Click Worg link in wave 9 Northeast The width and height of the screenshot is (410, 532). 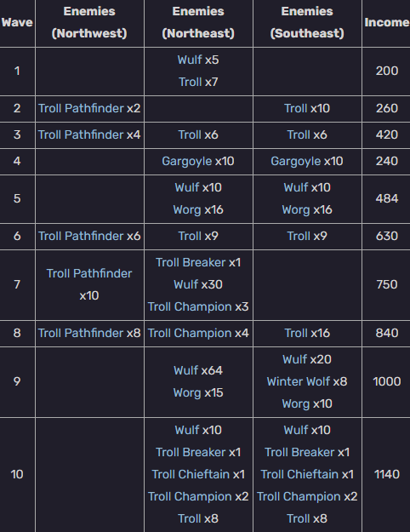pyautogui.click(x=187, y=393)
